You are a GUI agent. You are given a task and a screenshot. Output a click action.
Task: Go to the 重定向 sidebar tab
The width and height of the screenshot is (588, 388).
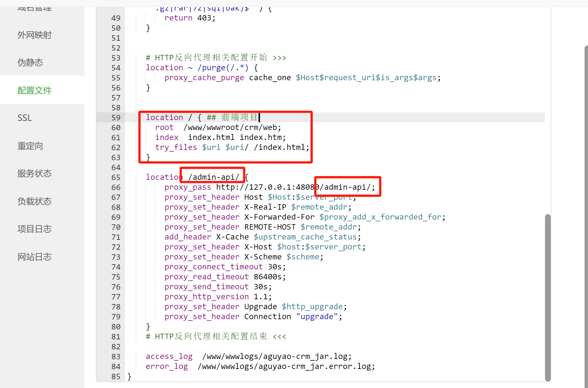tap(30, 146)
